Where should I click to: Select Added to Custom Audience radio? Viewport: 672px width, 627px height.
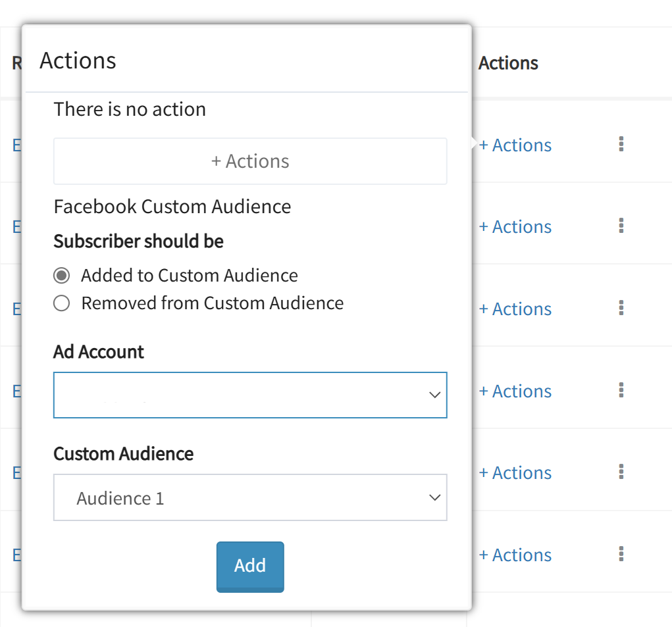62,276
